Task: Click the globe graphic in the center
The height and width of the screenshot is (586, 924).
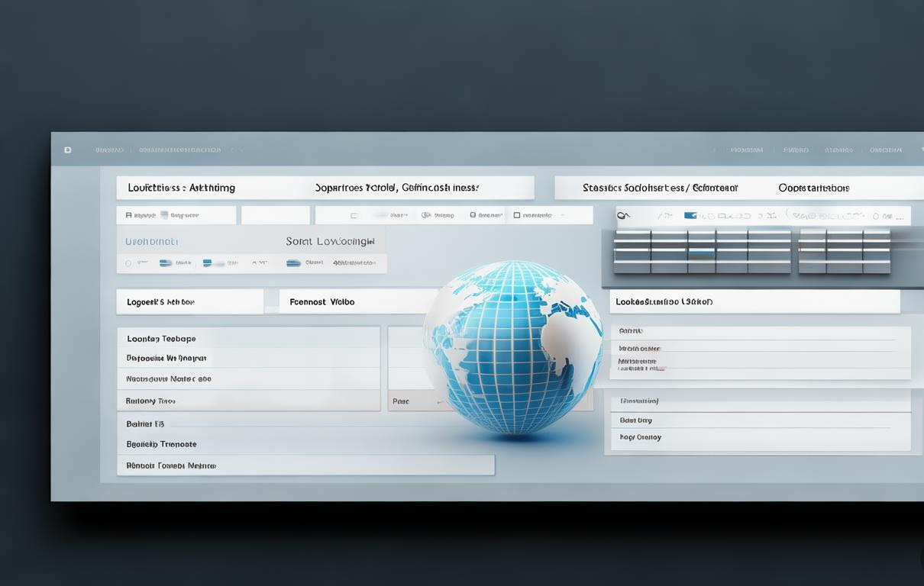Action: (x=512, y=348)
